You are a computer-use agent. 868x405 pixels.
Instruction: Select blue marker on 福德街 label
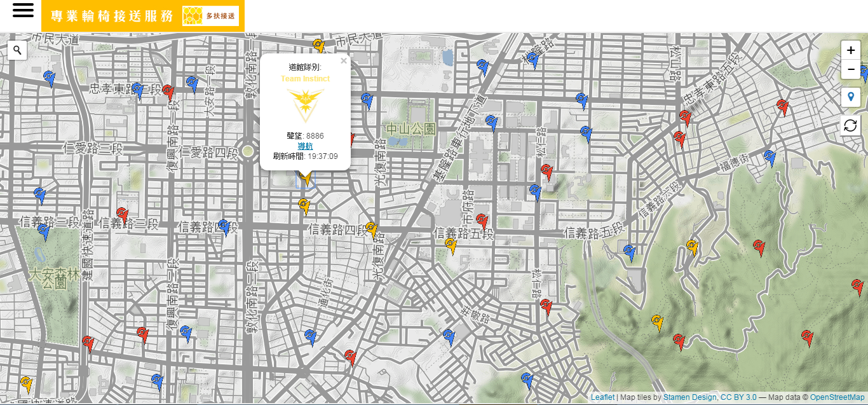pos(770,158)
